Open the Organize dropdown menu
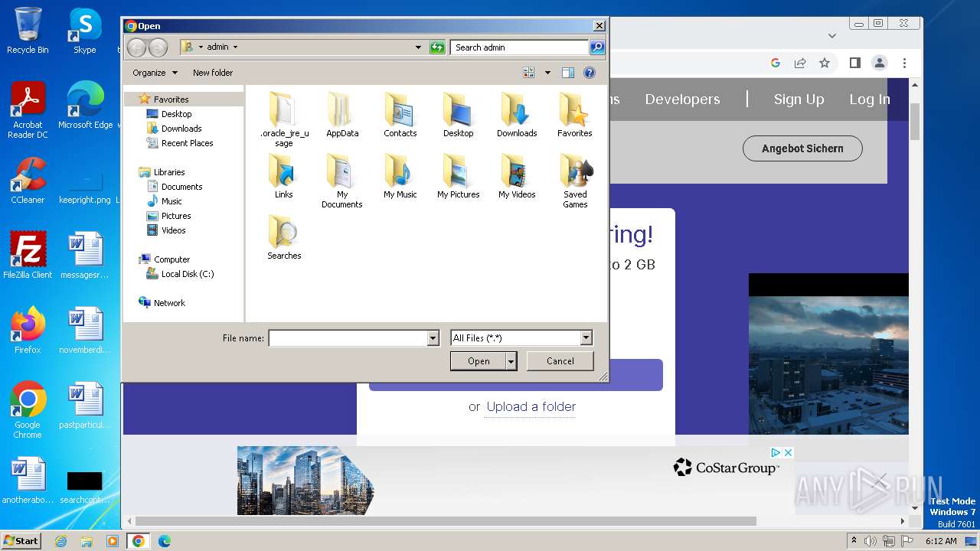Screen dimensions: 980x551 [x=155, y=73]
